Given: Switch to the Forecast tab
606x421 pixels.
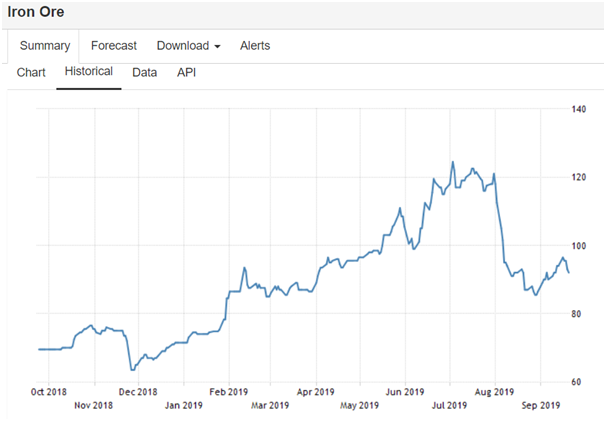Looking at the screenshot, I should tap(113, 46).
